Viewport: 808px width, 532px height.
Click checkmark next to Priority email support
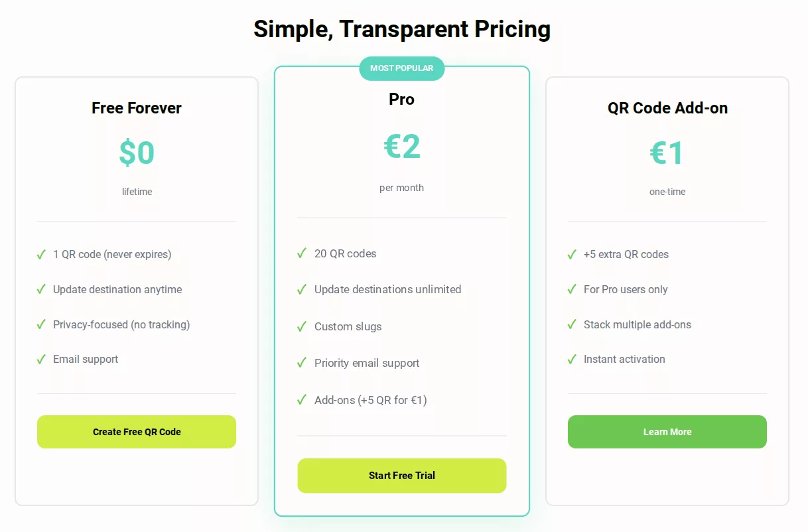pyautogui.click(x=302, y=363)
